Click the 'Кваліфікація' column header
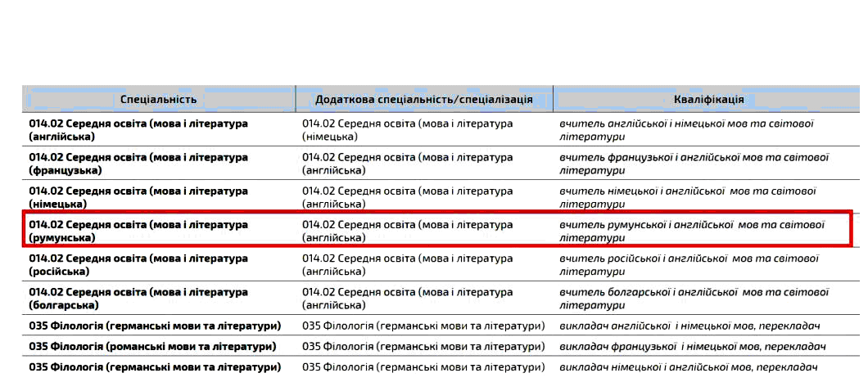This screenshot has width=868, height=391. tap(708, 99)
